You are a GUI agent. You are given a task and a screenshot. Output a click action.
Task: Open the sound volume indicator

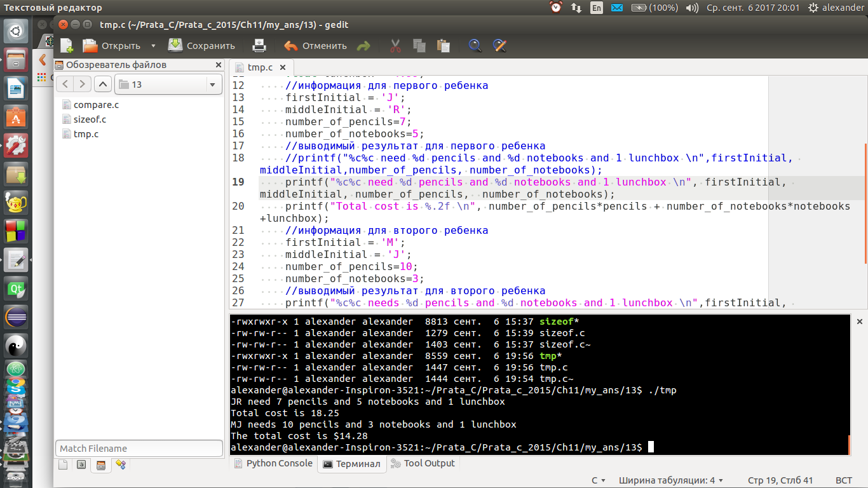pyautogui.click(x=692, y=8)
